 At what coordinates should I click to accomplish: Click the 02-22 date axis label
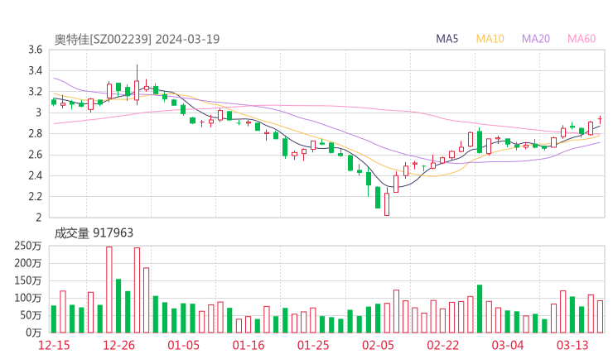(x=442, y=345)
